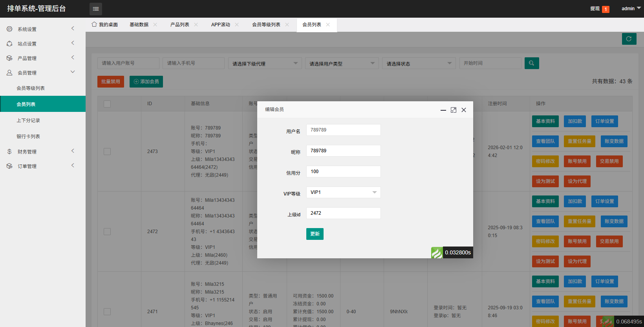Close the APP滚动 tab with its X
This screenshot has width=644, height=327.
pyautogui.click(x=237, y=25)
